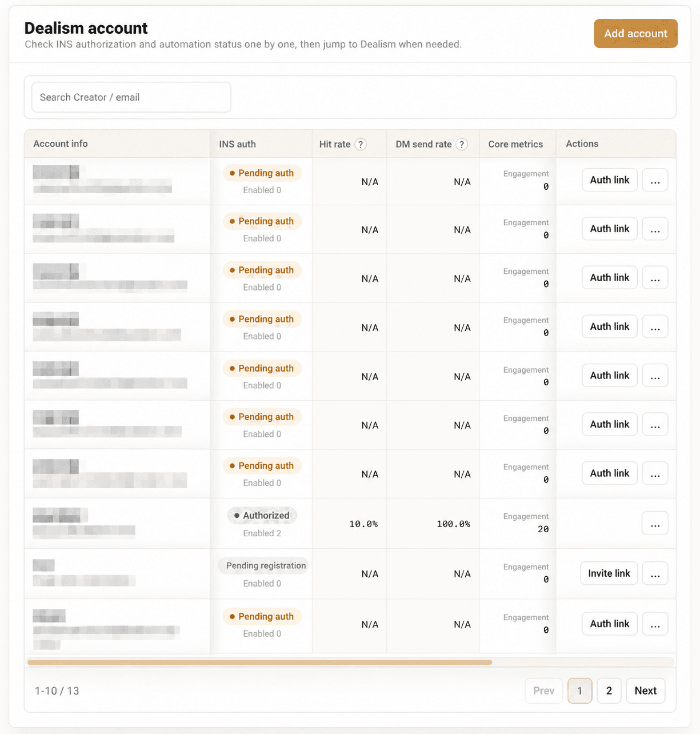Open the ellipsis menu in the first row
This screenshot has width=700, height=734.
655,180
